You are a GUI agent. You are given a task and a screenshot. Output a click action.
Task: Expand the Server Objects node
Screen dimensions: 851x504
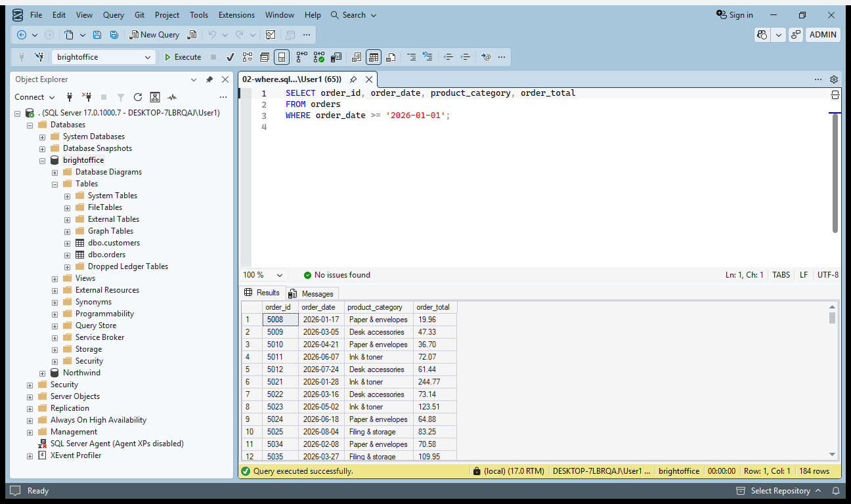point(30,396)
